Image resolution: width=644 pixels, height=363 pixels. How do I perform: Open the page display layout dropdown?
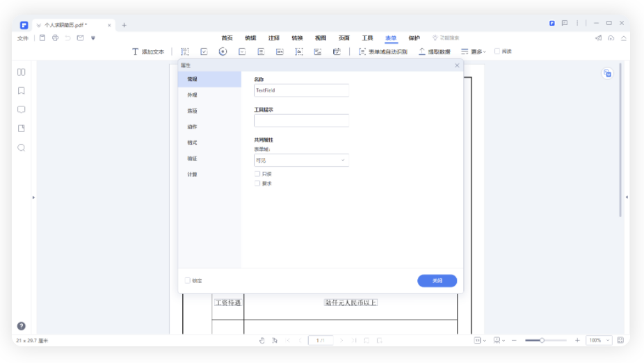(499, 341)
